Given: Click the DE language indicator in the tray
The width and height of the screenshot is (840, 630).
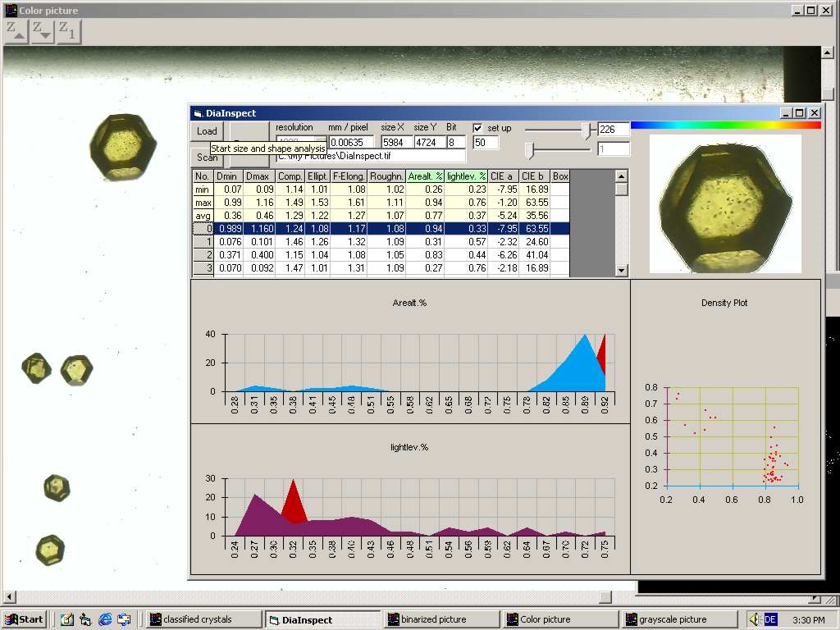Looking at the screenshot, I should [x=770, y=619].
